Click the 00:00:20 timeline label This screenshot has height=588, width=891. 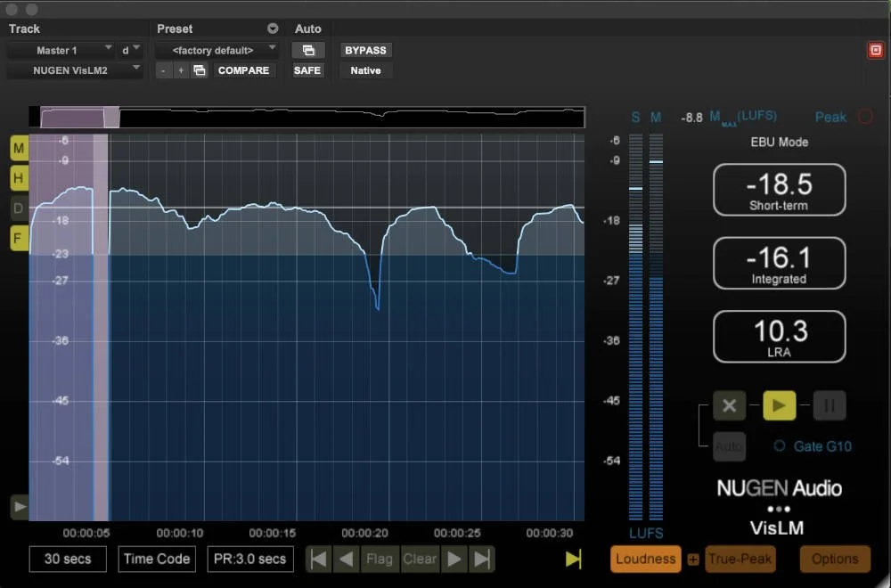364,533
